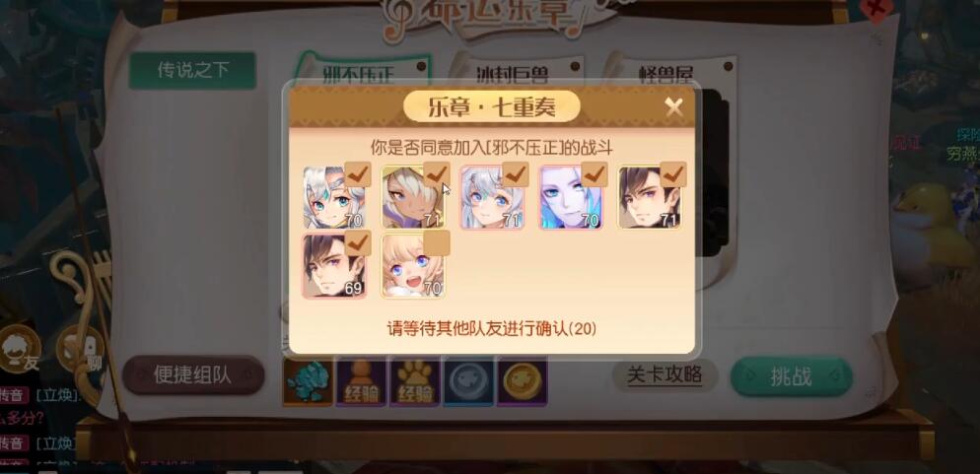Toggle the unchecked box on blonde girl avatar

437,243
